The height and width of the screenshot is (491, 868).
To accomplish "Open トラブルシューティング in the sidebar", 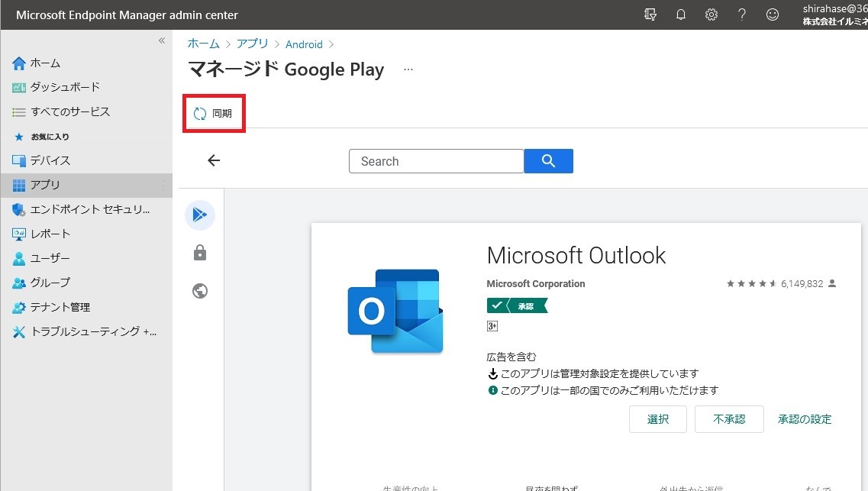I will coord(86,331).
